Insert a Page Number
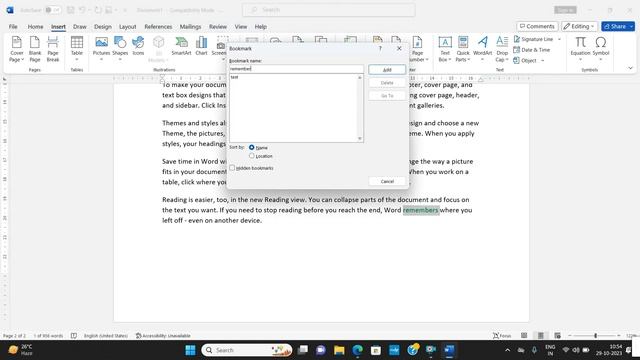 coord(417,49)
